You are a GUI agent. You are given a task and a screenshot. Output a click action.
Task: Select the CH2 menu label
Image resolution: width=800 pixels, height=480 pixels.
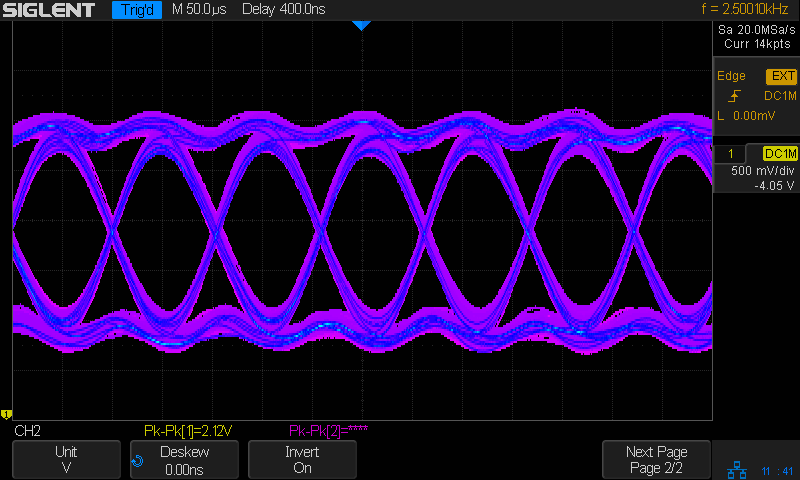[x=27, y=431]
